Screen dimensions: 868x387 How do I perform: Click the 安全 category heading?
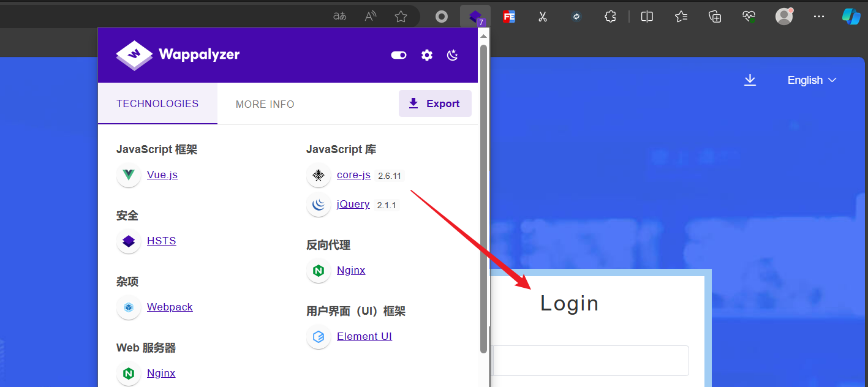click(x=127, y=216)
